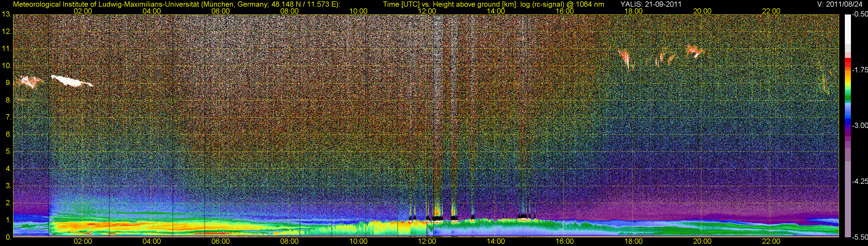Viewport: 868px width, 246px height.
Task: Click the '11.' height axis label
Action: click(x=6, y=49)
